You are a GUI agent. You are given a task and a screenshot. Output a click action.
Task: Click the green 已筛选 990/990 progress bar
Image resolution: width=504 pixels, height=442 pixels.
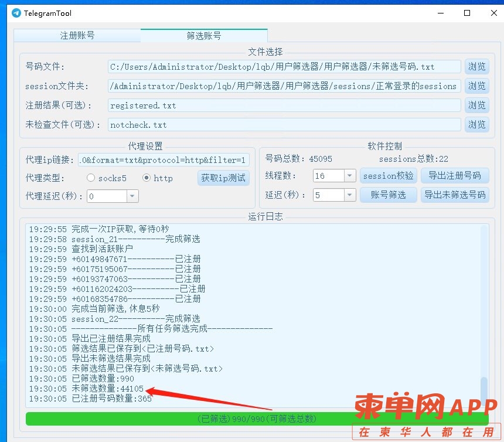click(x=257, y=419)
